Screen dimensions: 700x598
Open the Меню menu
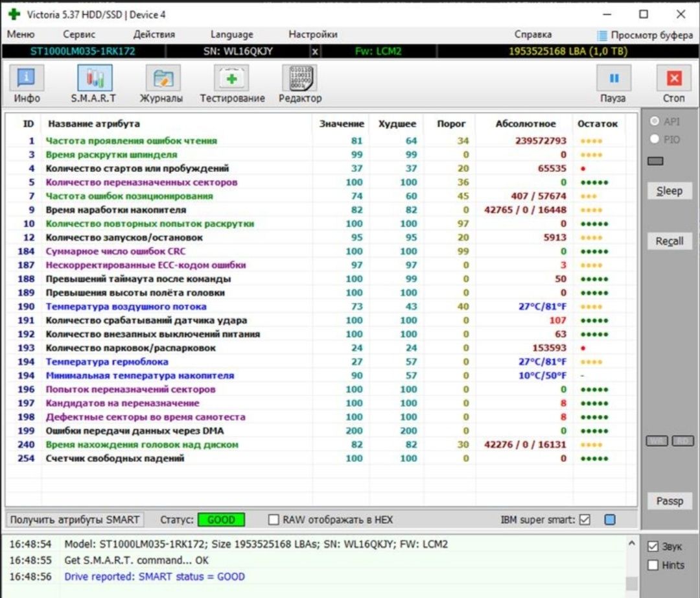(21, 34)
